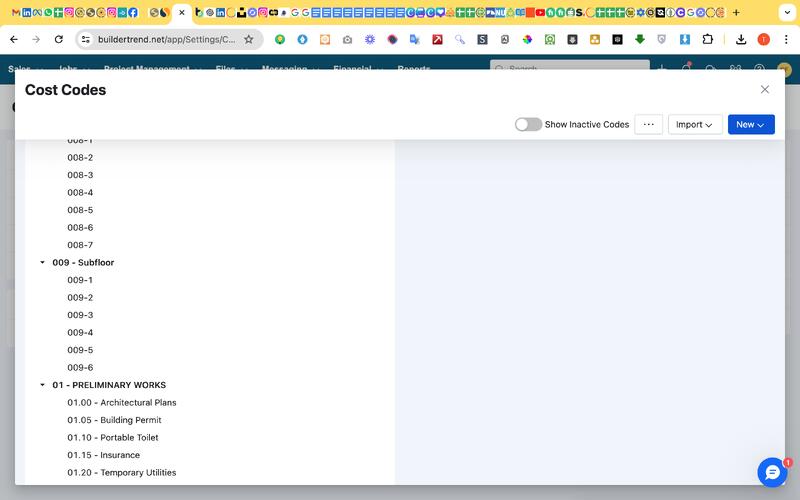Open the support chat bubble
The height and width of the screenshot is (500, 800).
point(772,472)
